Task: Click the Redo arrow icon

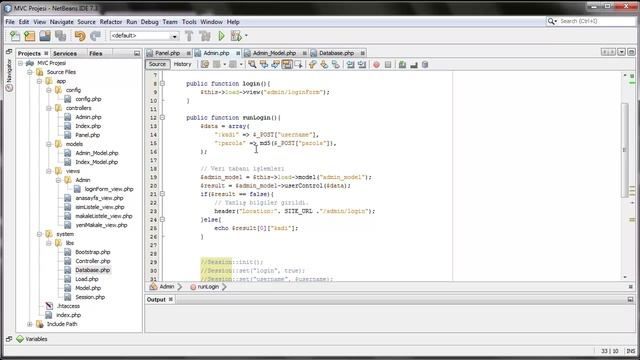Action: pyautogui.click(x=95, y=36)
